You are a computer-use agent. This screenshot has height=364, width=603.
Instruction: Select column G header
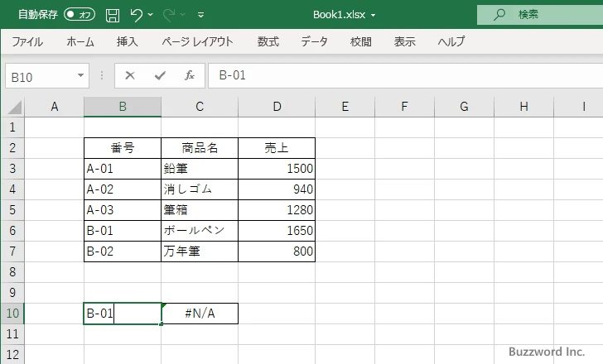(x=464, y=107)
